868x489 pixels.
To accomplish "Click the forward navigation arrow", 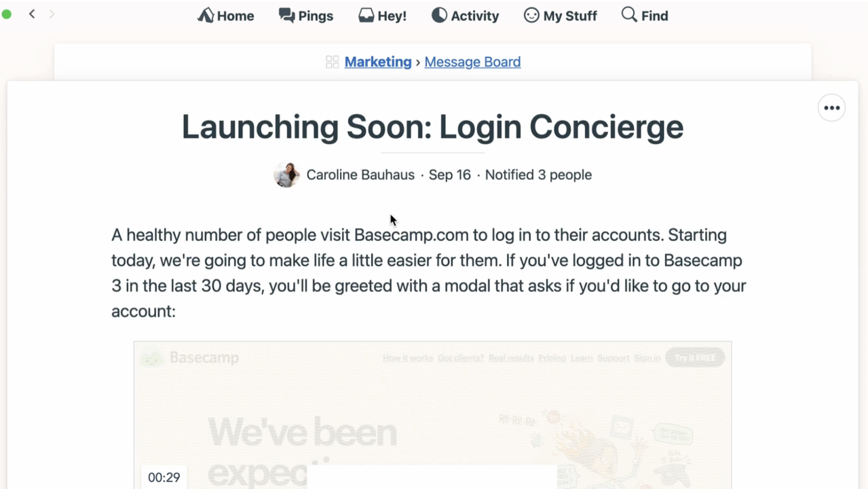I will (x=52, y=14).
